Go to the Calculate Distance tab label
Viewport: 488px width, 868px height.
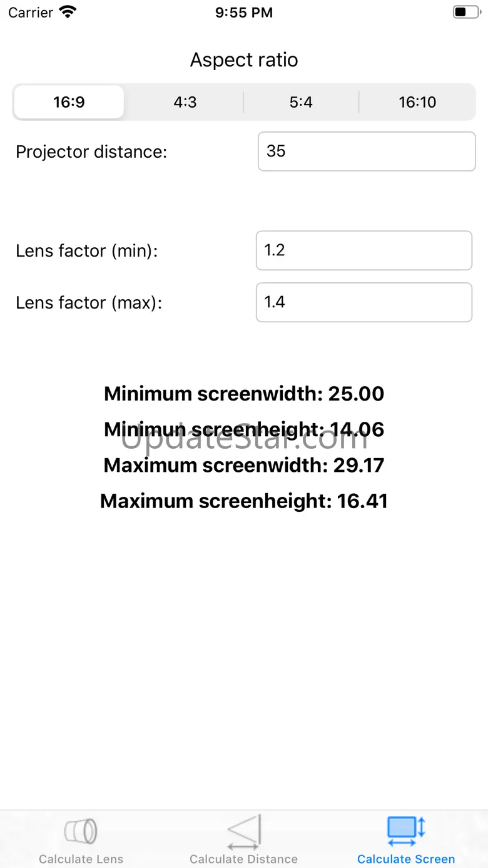tap(243, 859)
